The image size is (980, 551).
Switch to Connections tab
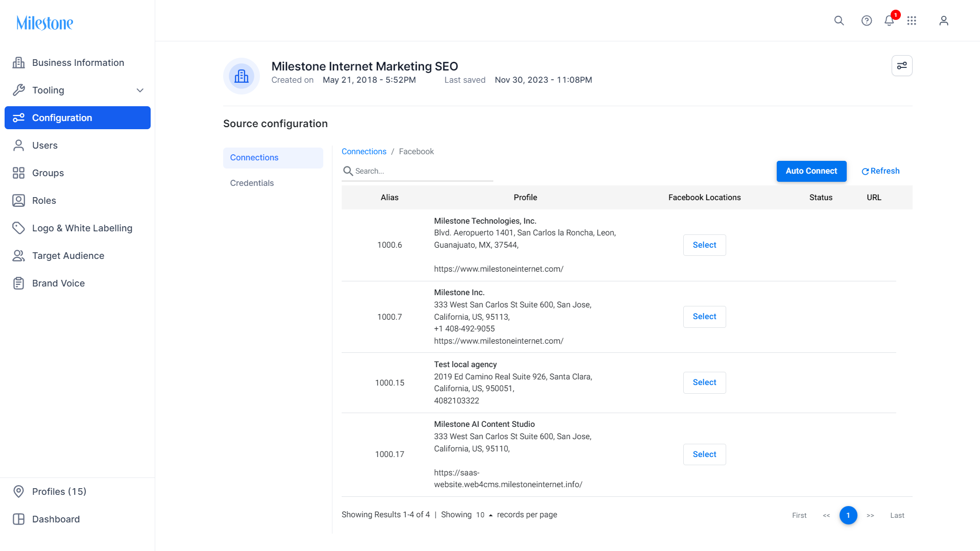(x=273, y=158)
